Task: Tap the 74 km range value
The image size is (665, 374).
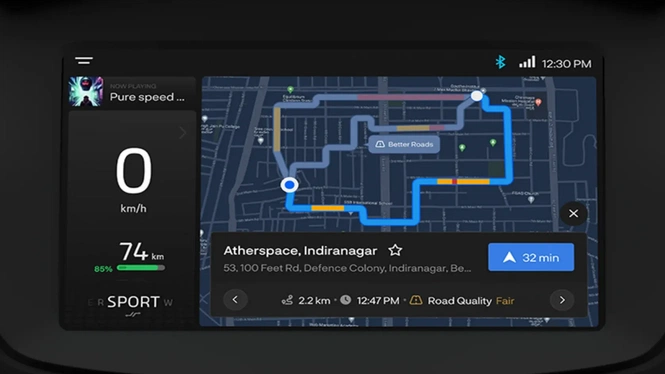Action: coord(141,251)
